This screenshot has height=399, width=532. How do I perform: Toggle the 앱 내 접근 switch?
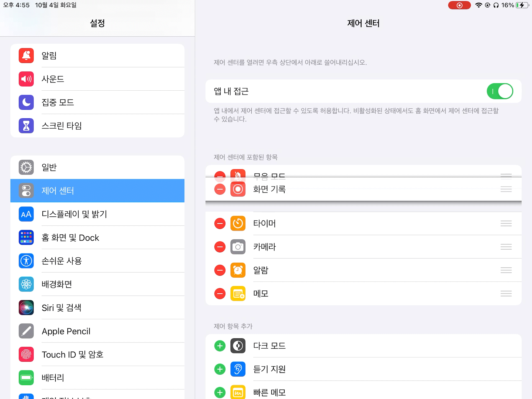pyautogui.click(x=500, y=91)
